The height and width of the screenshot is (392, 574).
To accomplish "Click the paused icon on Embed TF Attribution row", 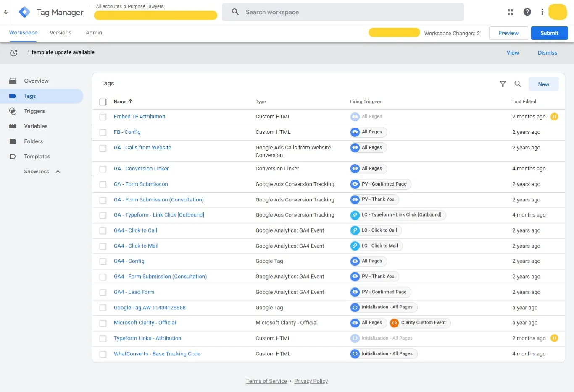I will point(554,117).
